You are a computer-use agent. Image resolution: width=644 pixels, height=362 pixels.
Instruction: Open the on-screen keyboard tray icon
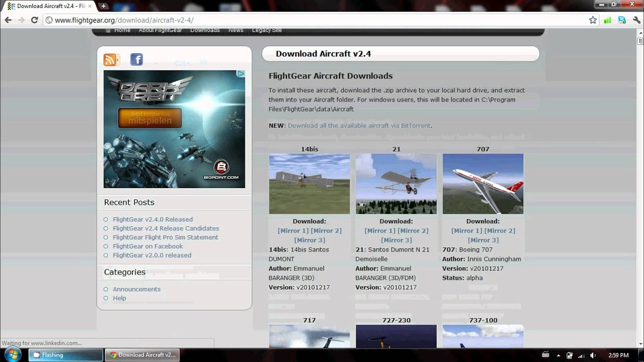[546, 355]
